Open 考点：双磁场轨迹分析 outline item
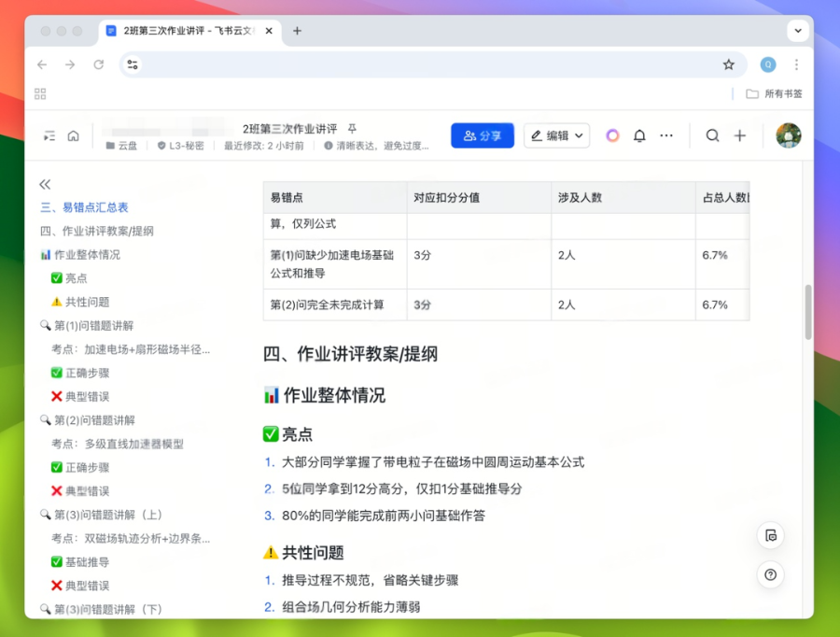Image resolution: width=840 pixels, height=637 pixels. point(131,538)
